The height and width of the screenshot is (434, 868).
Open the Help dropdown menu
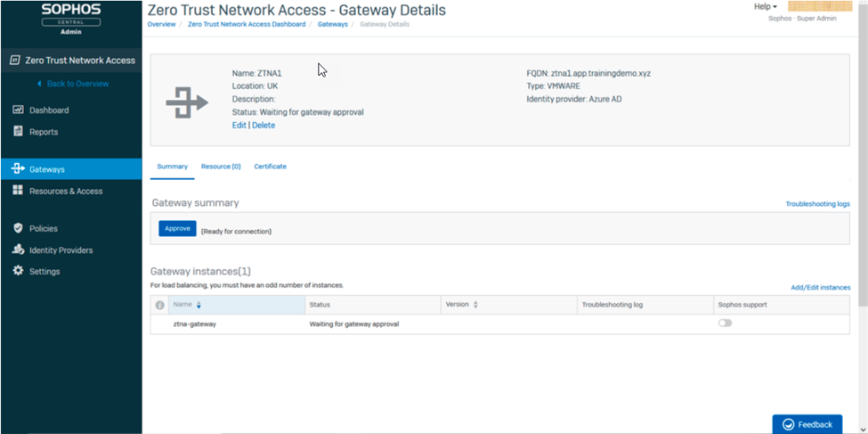pos(765,6)
